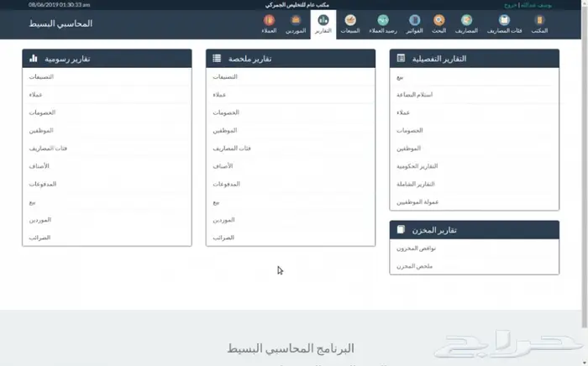Open بيع in the التقارير التفصيلية panel

coord(400,76)
